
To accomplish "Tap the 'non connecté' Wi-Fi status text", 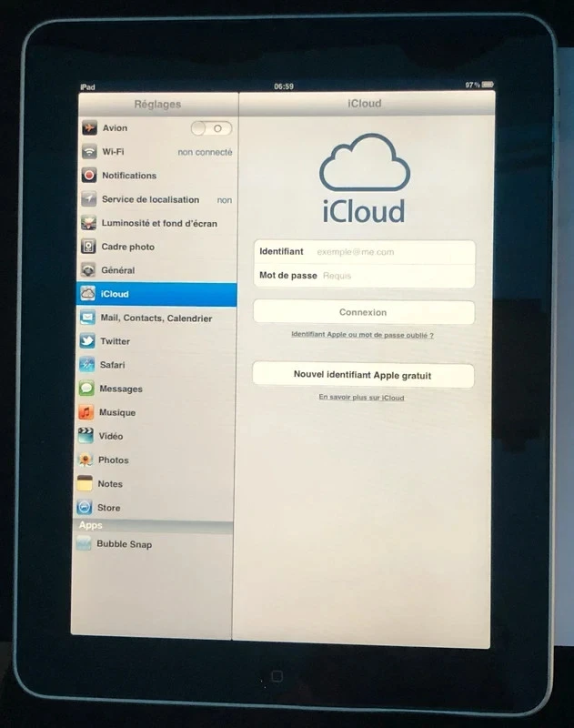I will 205,152.
